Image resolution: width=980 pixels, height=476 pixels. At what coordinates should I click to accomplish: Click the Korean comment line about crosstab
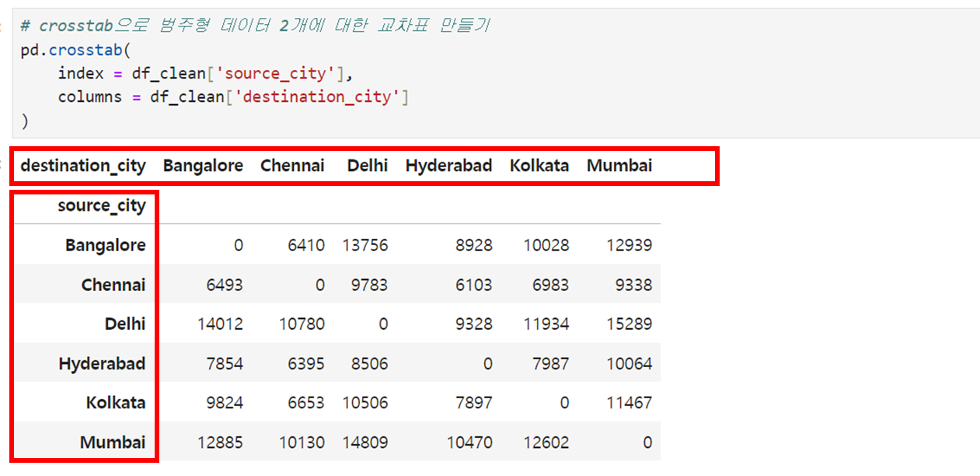(x=256, y=26)
